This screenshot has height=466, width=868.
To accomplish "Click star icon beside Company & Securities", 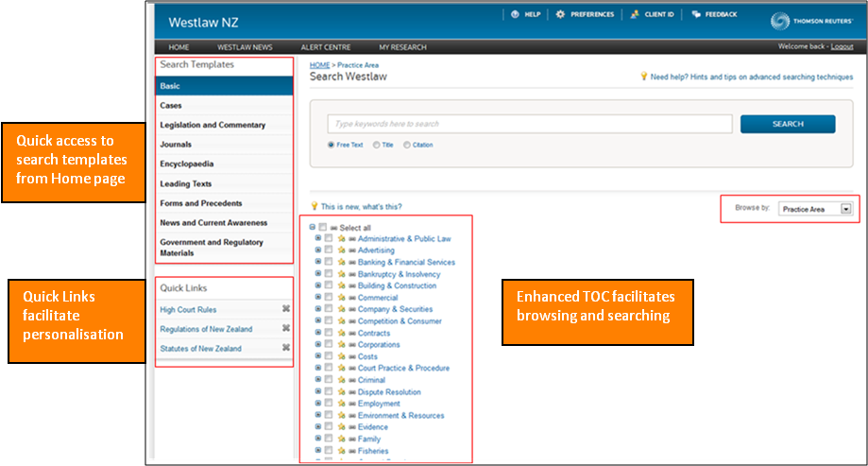I will pos(342,309).
